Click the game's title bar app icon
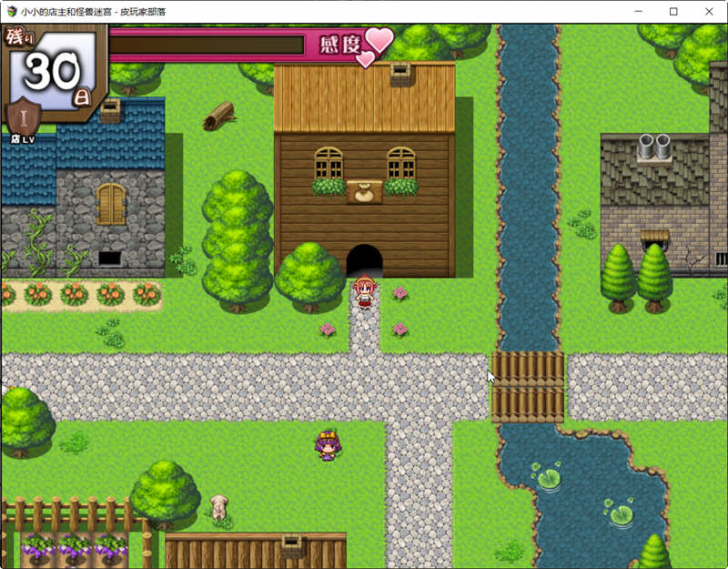 coord(11,12)
